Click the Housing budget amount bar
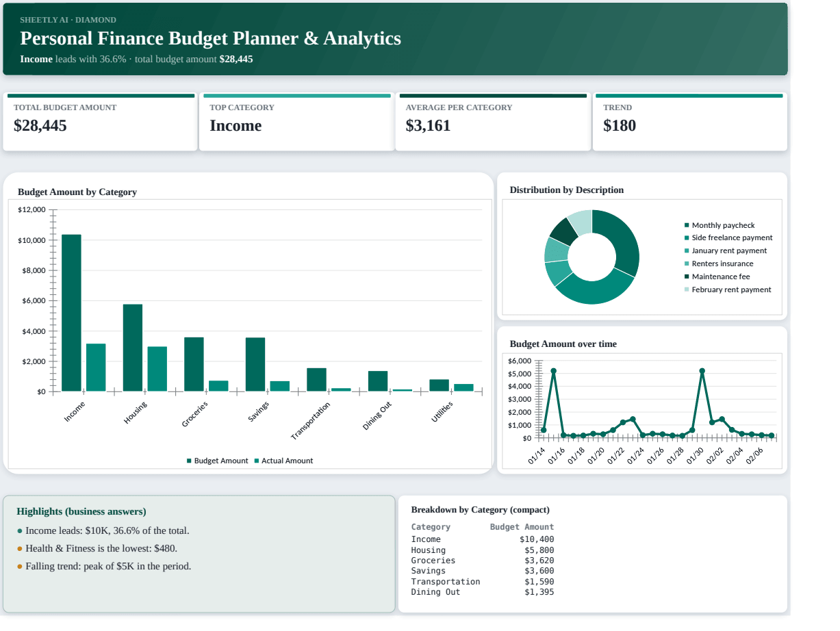Screen dimensions: 840x631 pyautogui.click(x=133, y=348)
